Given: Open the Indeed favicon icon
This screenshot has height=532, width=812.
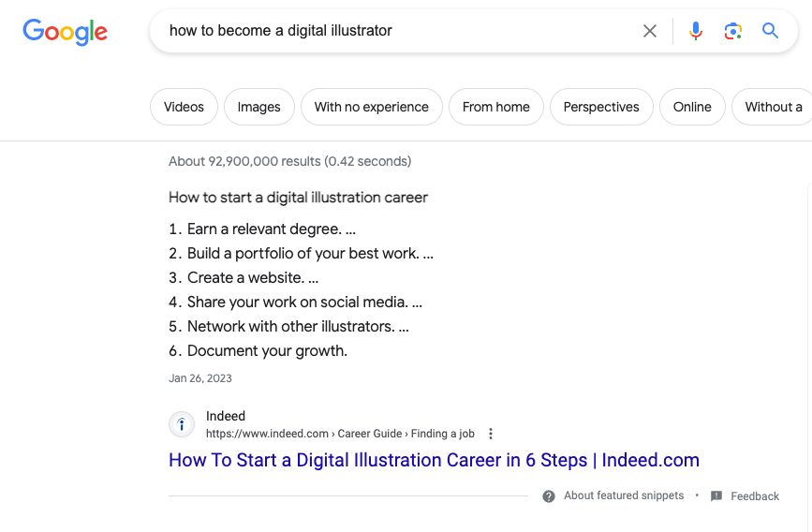Looking at the screenshot, I should point(182,425).
